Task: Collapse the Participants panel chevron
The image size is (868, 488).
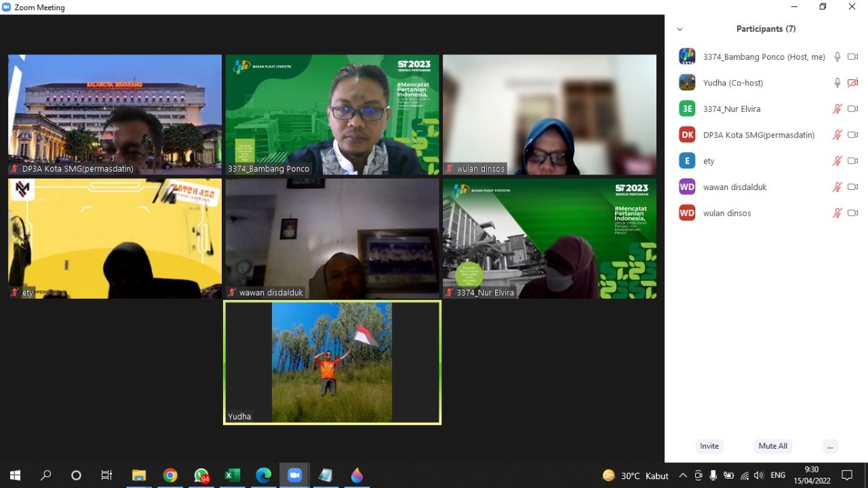Action: coord(679,29)
